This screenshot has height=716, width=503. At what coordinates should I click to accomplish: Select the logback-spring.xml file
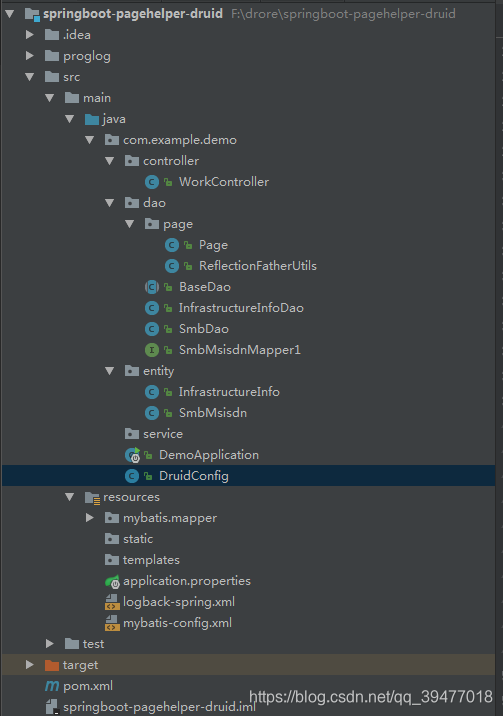[179, 602]
